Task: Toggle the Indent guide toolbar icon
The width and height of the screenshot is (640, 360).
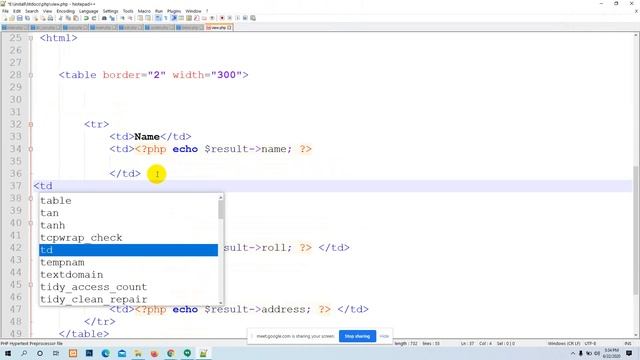Action: [x=173, y=18]
